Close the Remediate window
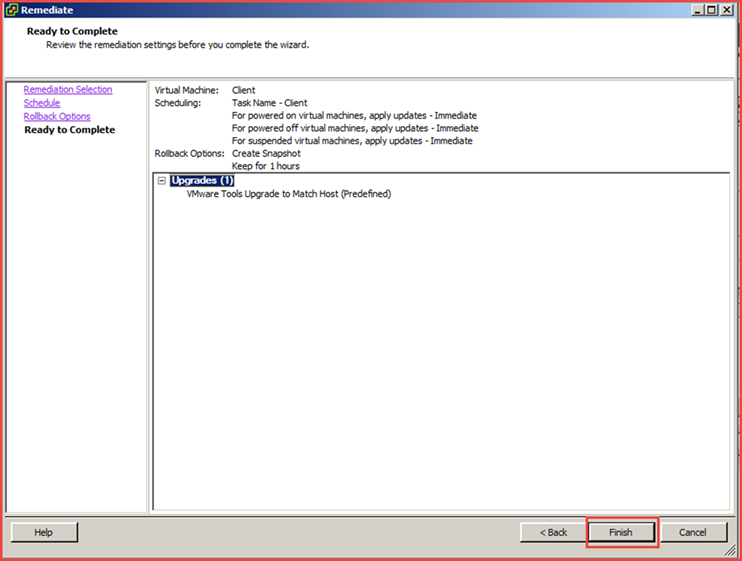742x561 pixels. pyautogui.click(x=727, y=10)
